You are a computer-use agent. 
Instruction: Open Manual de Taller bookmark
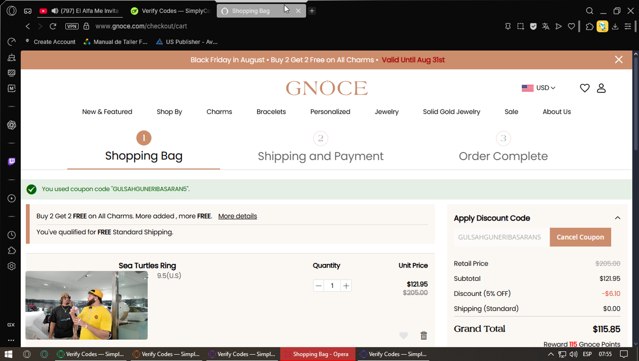point(115,42)
